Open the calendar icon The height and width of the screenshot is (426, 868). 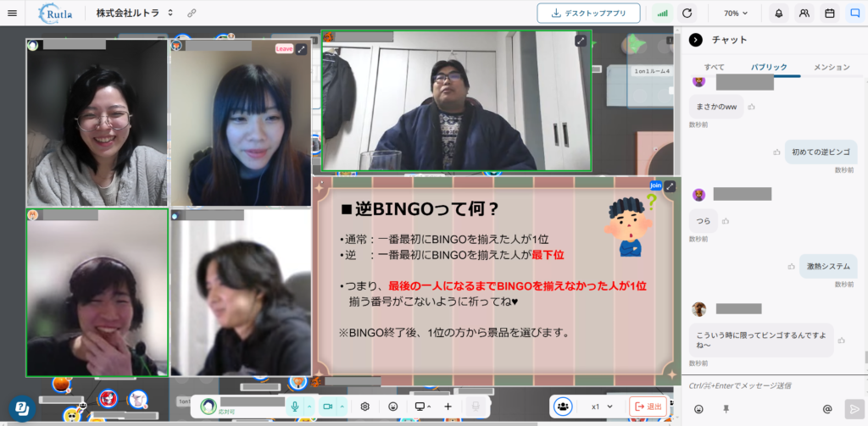click(x=829, y=14)
